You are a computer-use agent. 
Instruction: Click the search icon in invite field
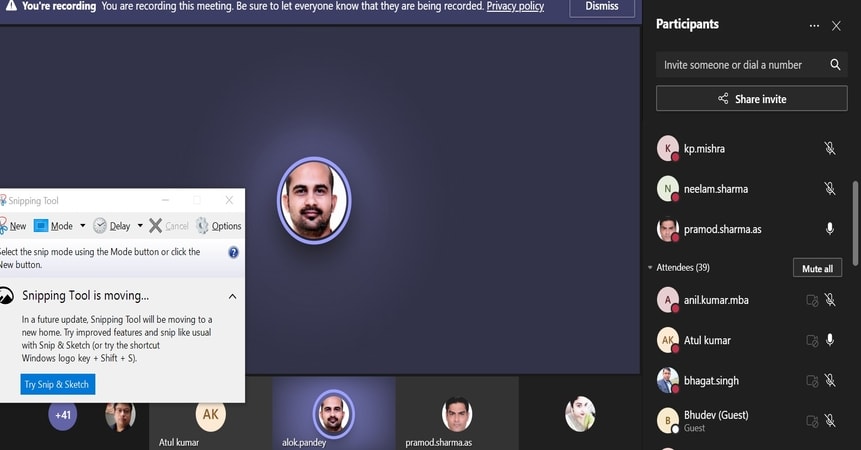point(835,65)
